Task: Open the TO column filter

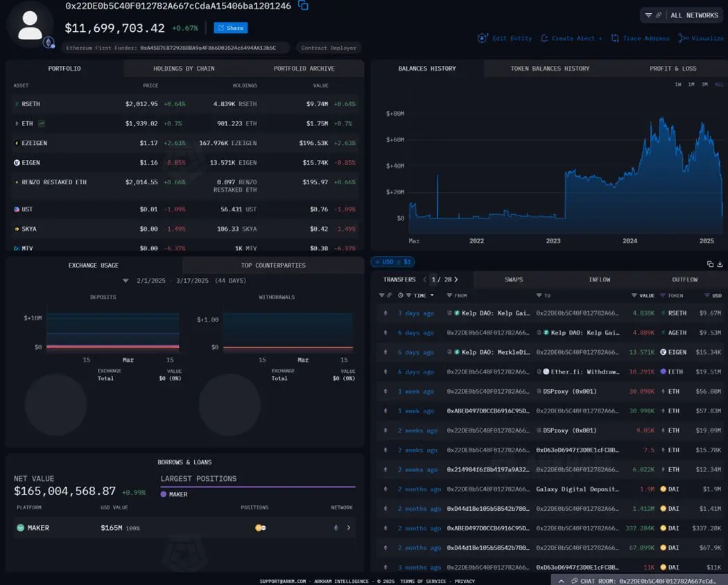Action: (x=539, y=295)
